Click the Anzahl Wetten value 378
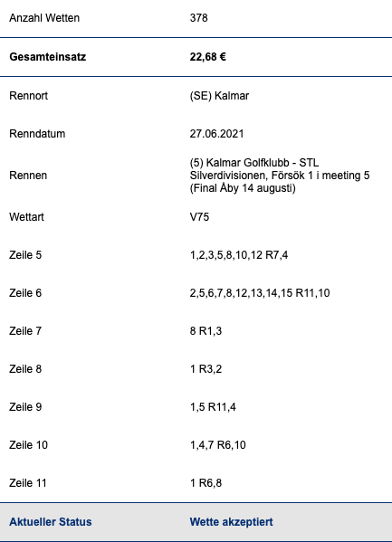Image resolution: width=392 pixels, height=542 pixels. pyautogui.click(x=198, y=17)
